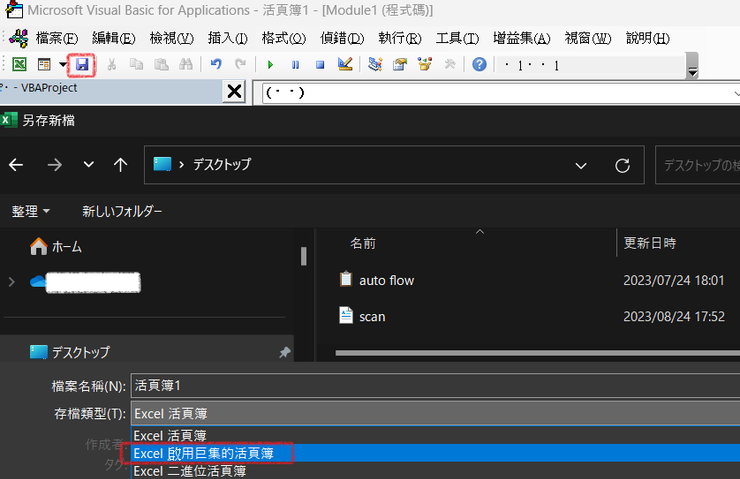The image size is (740, 479).
Task: Open the 整理 dropdown button
Action: click(x=31, y=211)
